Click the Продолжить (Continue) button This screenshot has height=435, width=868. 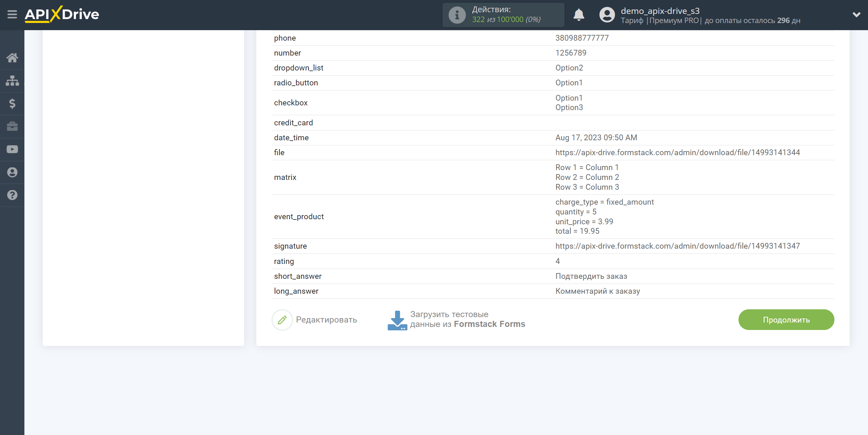(786, 319)
